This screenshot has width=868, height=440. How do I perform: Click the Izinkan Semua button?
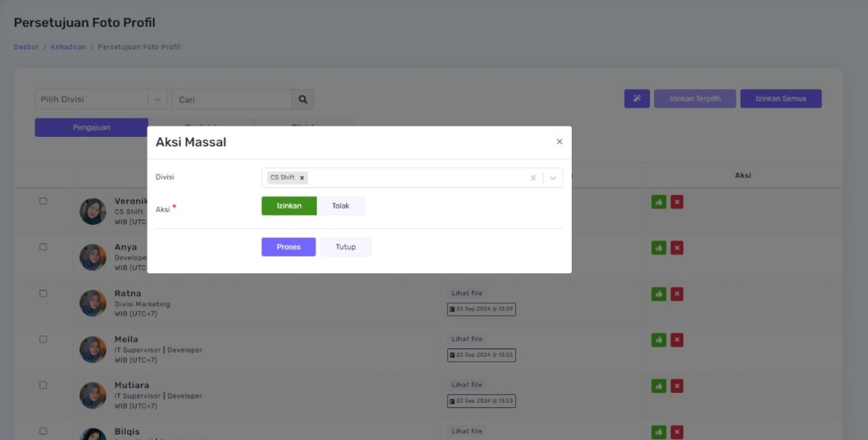[x=781, y=99]
